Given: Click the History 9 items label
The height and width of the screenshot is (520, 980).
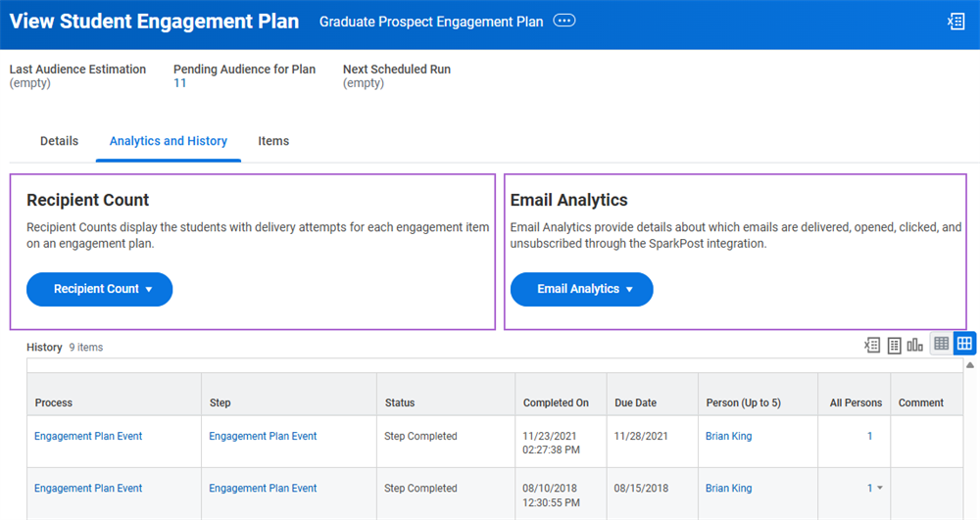Looking at the screenshot, I should coord(65,347).
